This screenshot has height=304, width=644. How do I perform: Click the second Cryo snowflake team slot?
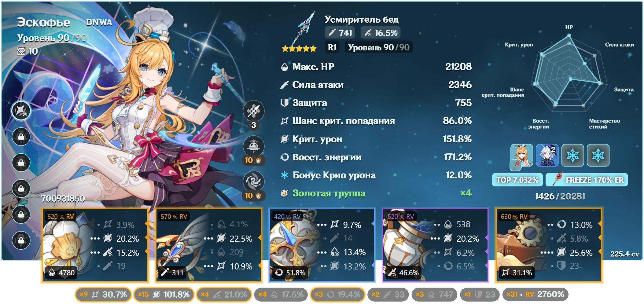tap(598, 156)
